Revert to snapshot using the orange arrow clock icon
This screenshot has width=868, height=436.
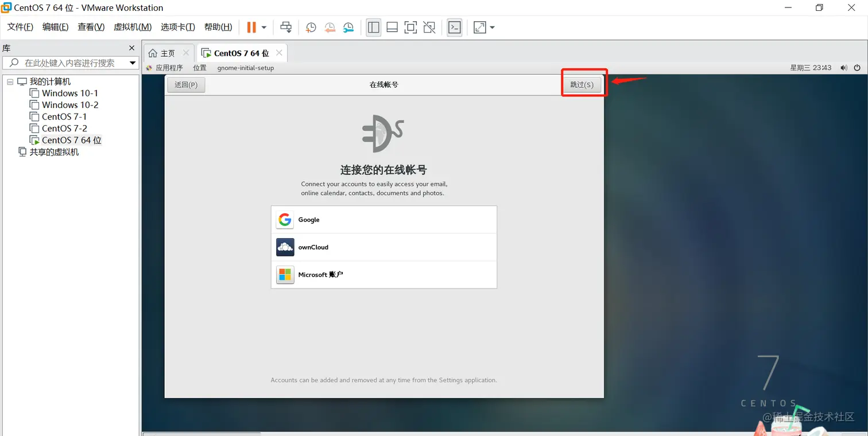click(330, 27)
